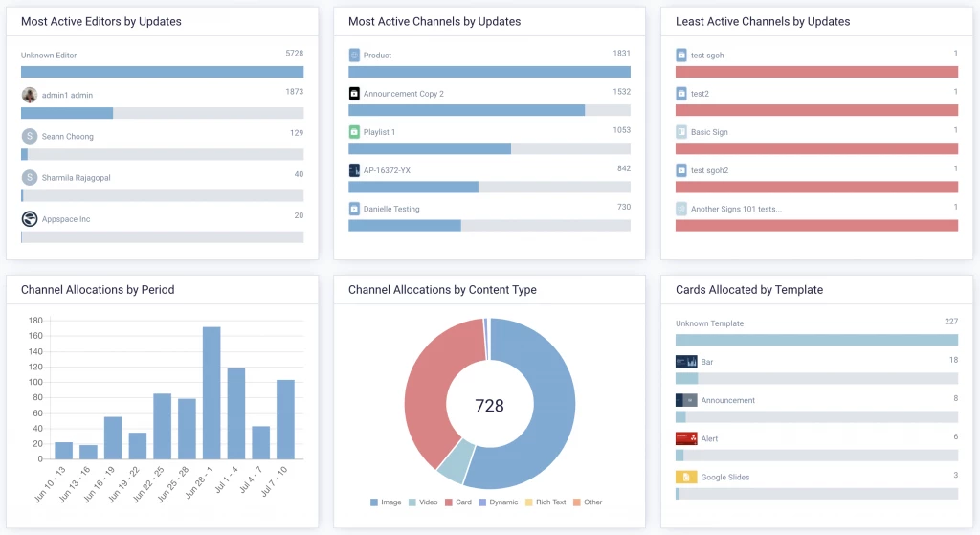Click the Product channel icon
980x535 pixels.
click(354, 55)
